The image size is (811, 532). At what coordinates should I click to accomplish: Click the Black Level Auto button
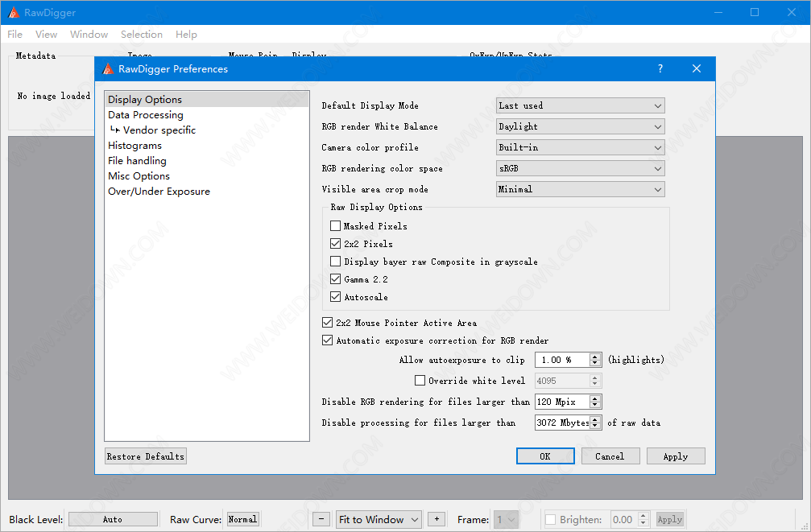point(113,519)
